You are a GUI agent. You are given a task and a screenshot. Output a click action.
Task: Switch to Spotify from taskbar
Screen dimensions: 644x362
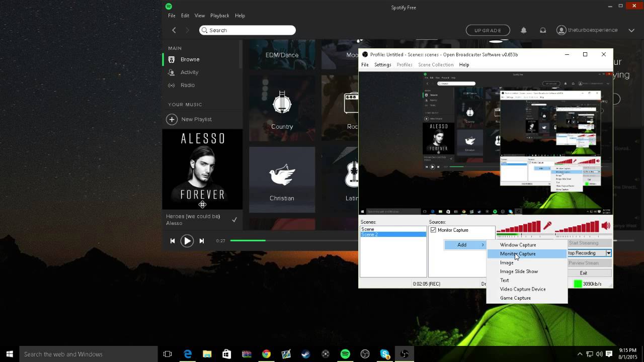[x=345, y=354]
